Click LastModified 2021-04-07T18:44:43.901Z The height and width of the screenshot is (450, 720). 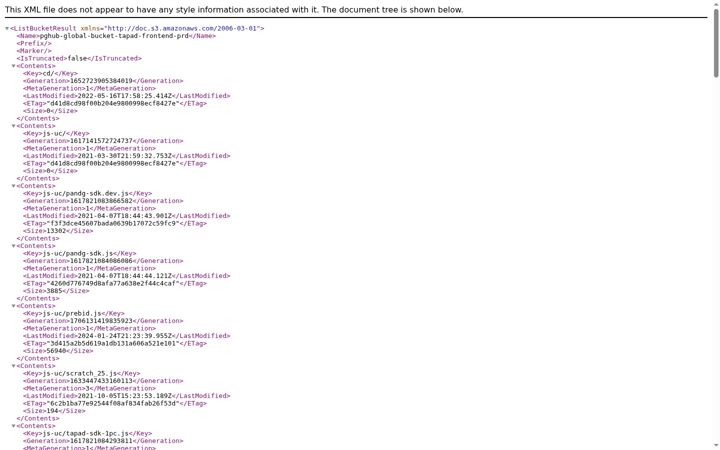(x=125, y=216)
